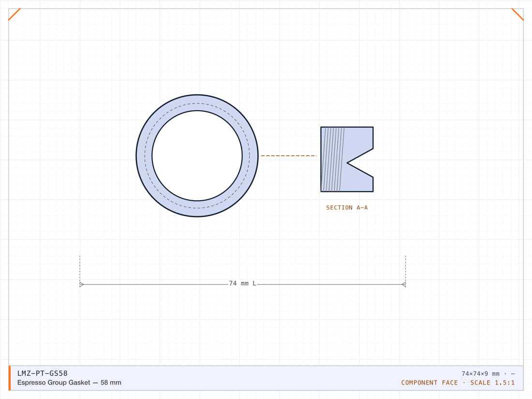Click the SCALE 1.5:1 label
The height and width of the screenshot is (399, 532).
(492, 383)
